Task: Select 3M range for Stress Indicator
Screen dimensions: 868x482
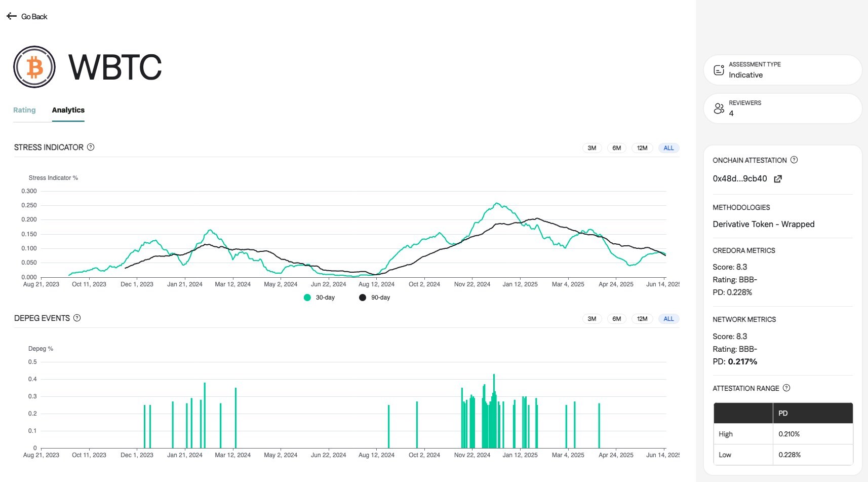Action: tap(591, 148)
